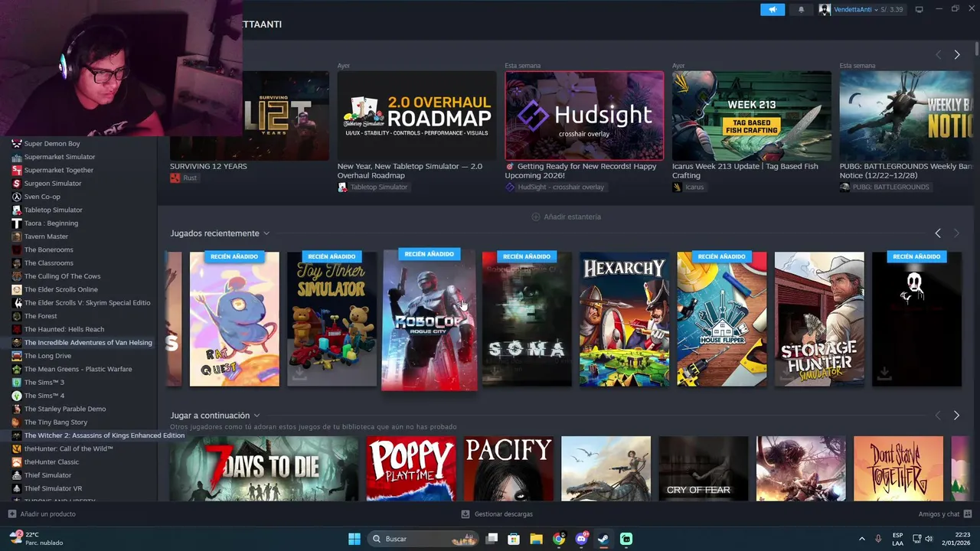
Task: Open the Pacify game cover
Action: pos(508,468)
